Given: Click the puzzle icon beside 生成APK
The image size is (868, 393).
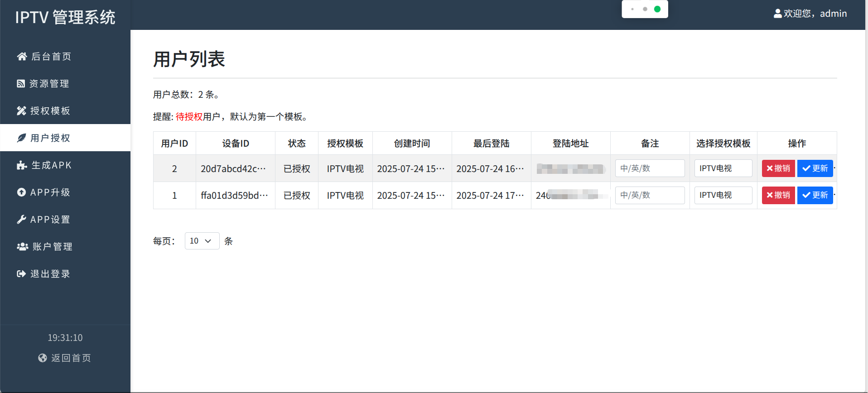Looking at the screenshot, I should pos(22,165).
